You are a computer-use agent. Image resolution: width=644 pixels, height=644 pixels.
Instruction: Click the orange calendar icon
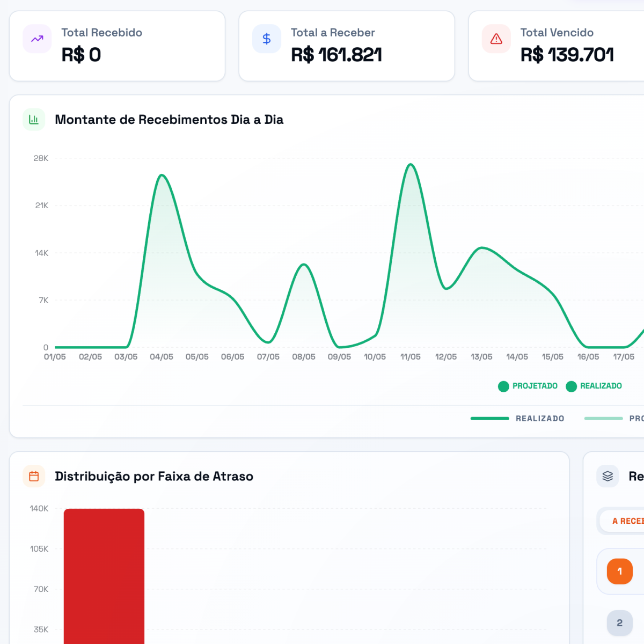(x=34, y=476)
